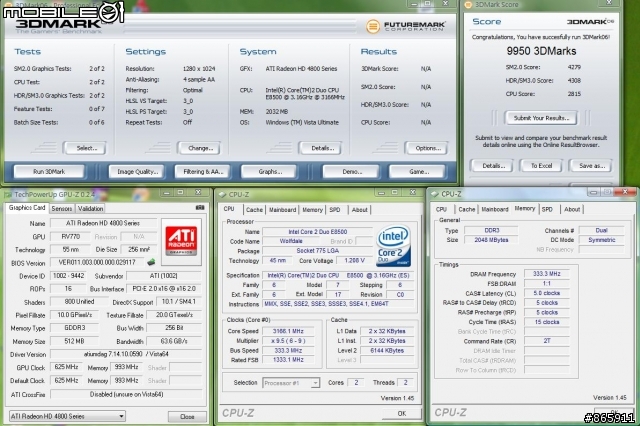The width and height of the screenshot is (640, 426).
Task: Click the Command Rate value '2T'
Action: point(547,341)
